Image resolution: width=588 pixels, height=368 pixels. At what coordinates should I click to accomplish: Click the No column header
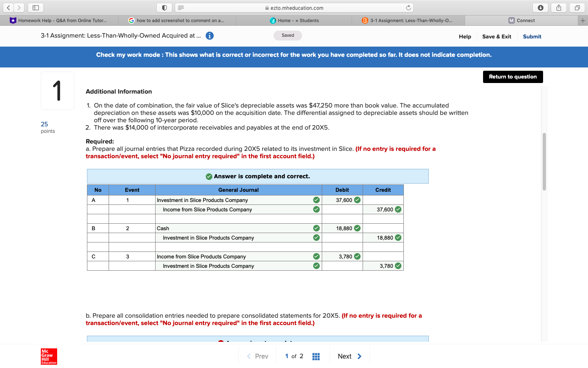click(98, 190)
